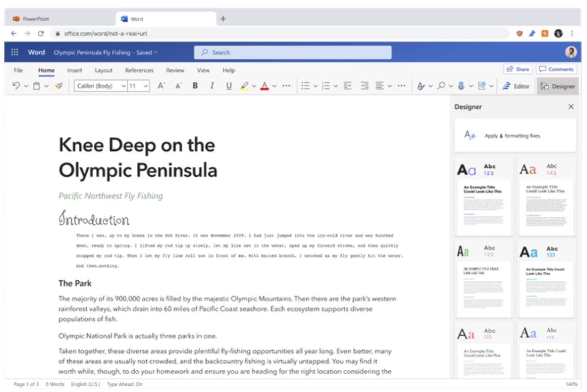The width and height of the screenshot is (587, 392).
Task: Apply the yellow text highlight color
Action: pyautogui.click(x=244, y=86)
